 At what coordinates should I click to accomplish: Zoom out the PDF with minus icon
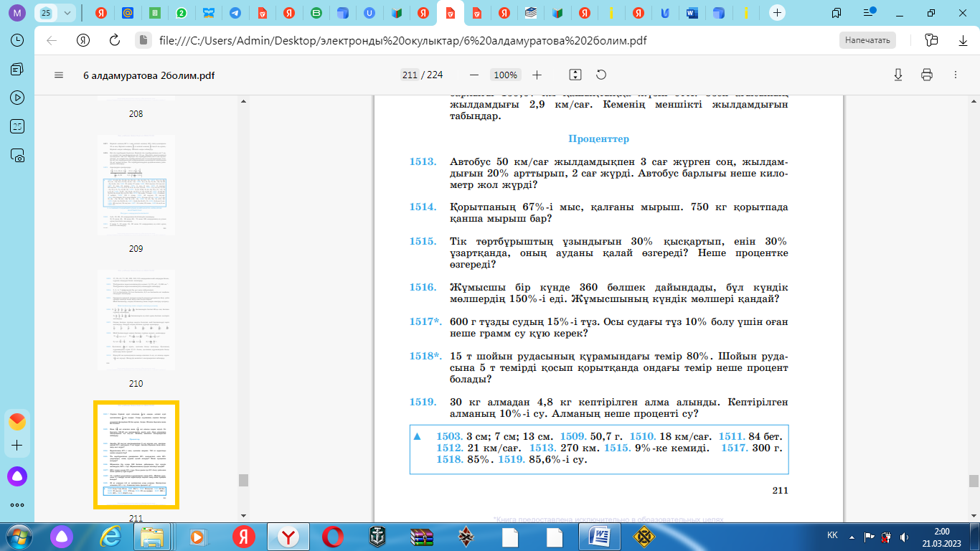point(473,75)
